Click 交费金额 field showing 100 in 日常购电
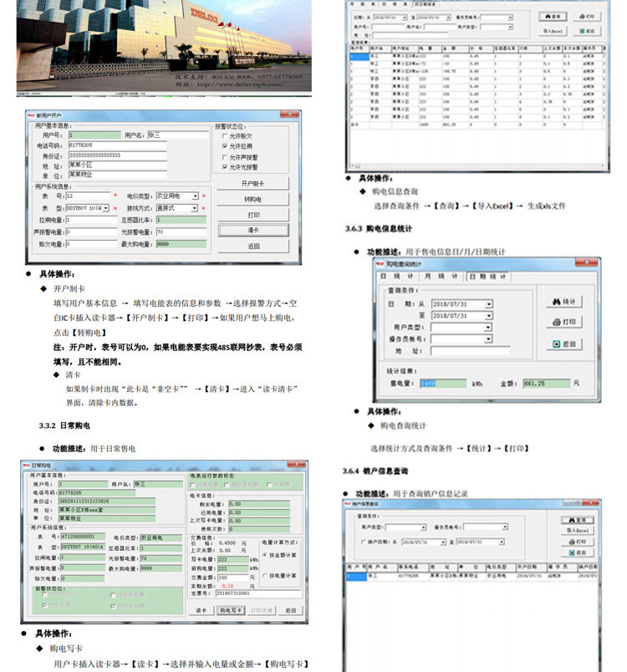The height and width of the screenshot is (672, 627). coord(232,578)
